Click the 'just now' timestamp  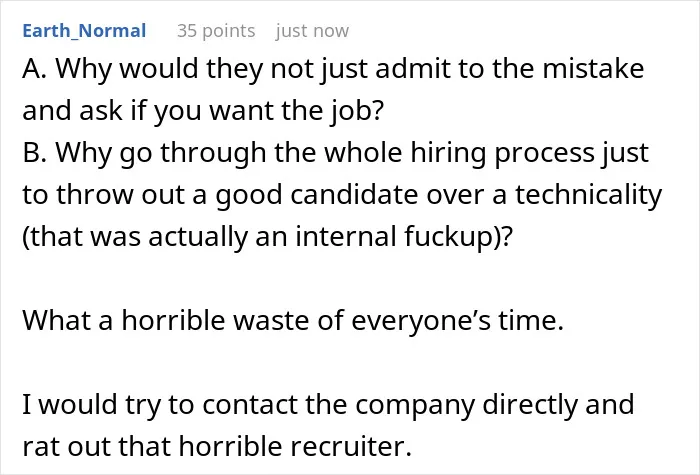click(312, 31)
